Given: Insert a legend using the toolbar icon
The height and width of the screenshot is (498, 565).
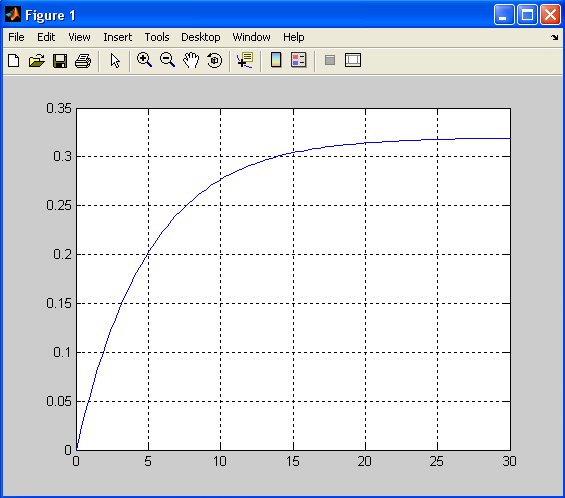Looking at the screenshot, I should tap(299, 60).
